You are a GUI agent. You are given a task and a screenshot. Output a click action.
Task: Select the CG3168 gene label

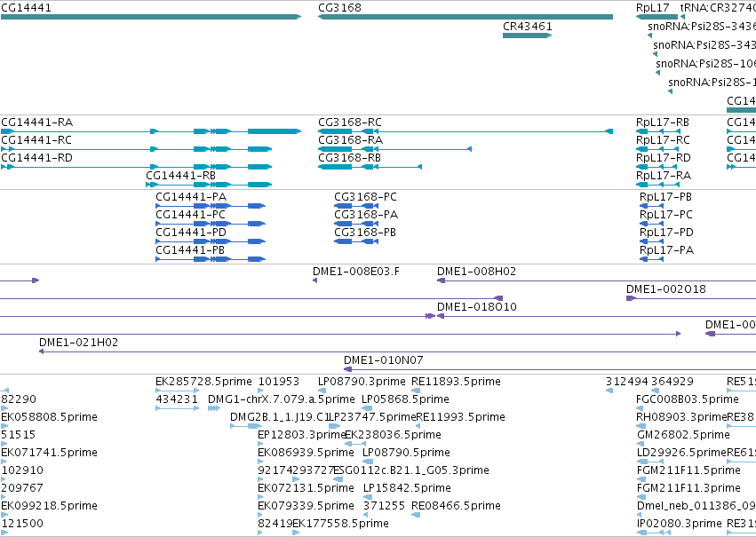pyautogui.click(x=339, y=8)
